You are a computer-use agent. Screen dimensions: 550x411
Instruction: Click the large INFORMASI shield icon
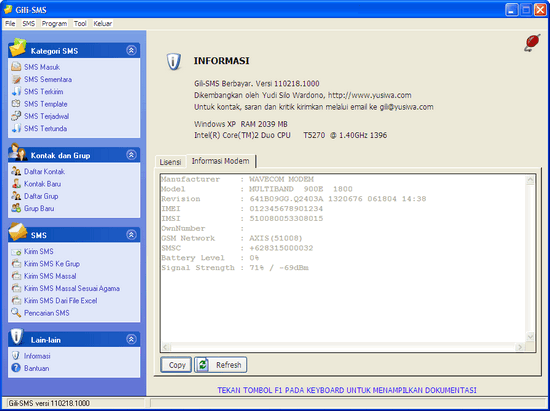click(x=174, y=62)
